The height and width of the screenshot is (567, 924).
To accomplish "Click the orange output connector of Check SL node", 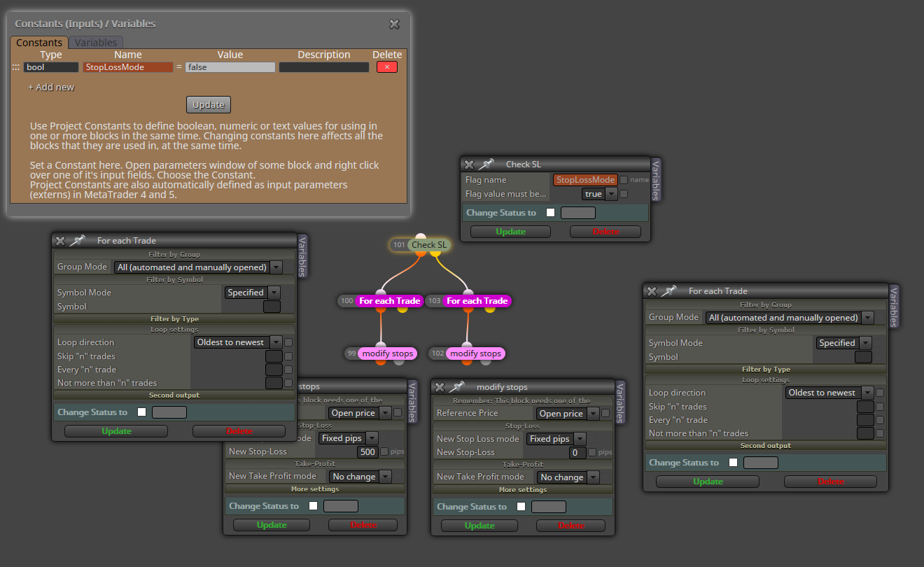I will point(420,253).
